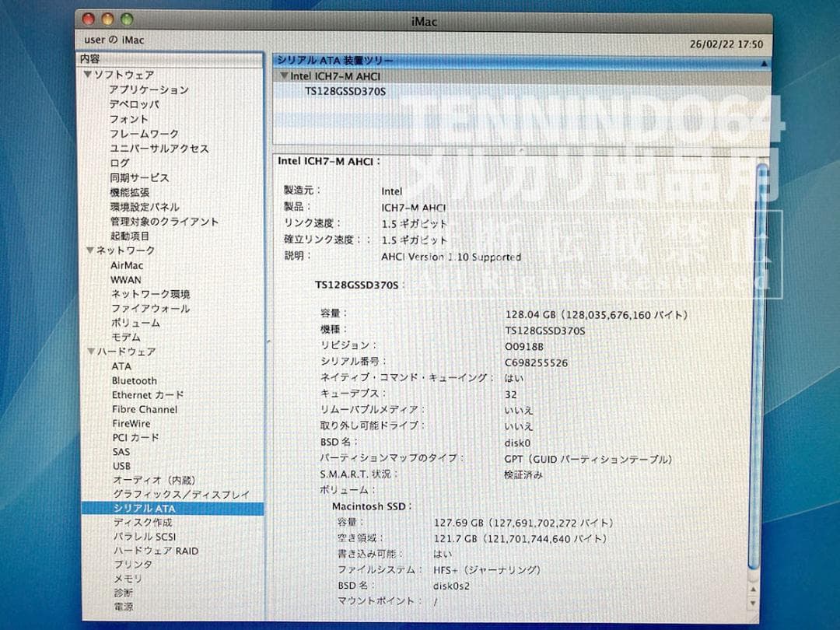Image resolution: width=840 pixels, height=630 pixels.
Task: Select Fibre Channel in the hardware list
Action: tap(145, 409)
